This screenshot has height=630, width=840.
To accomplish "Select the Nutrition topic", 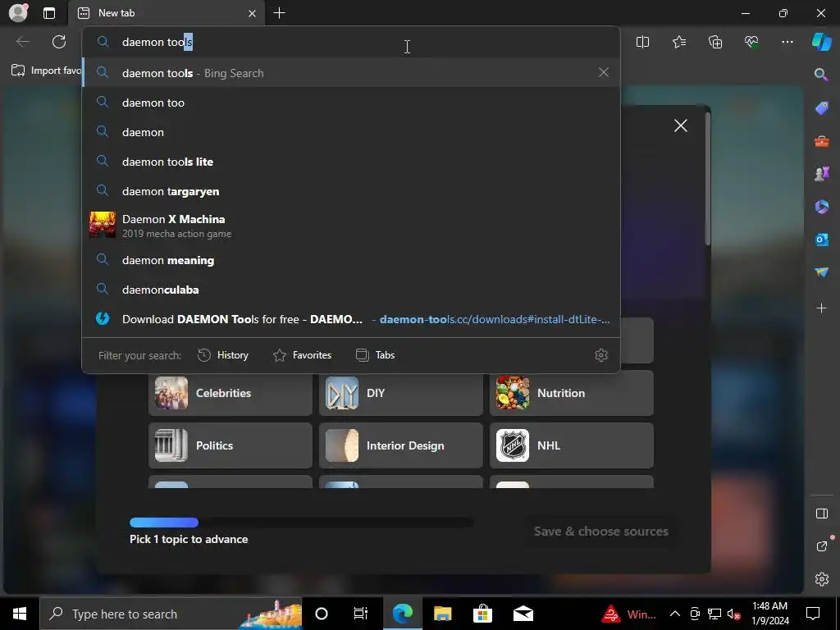I will point(572,393).
